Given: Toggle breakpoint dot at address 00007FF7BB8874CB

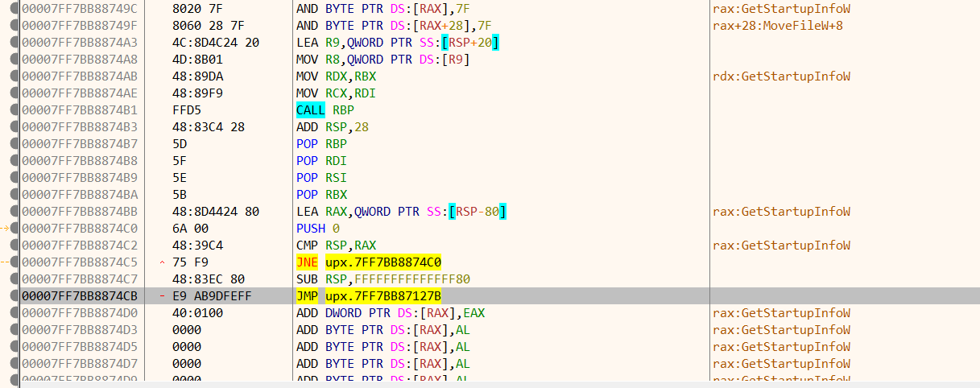Looking at the screenshot, I should [x=14, y=295].
